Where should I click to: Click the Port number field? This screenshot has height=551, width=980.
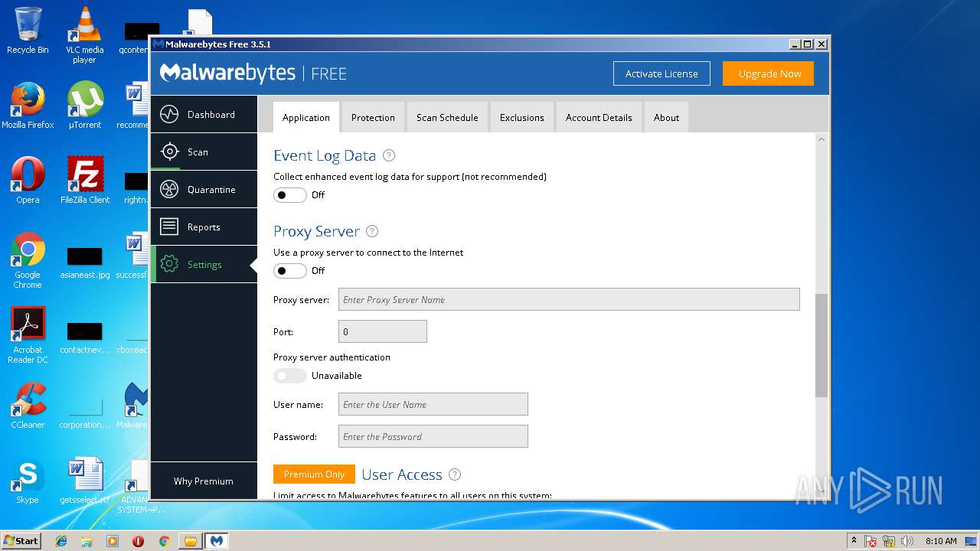[x=383, y=331]
